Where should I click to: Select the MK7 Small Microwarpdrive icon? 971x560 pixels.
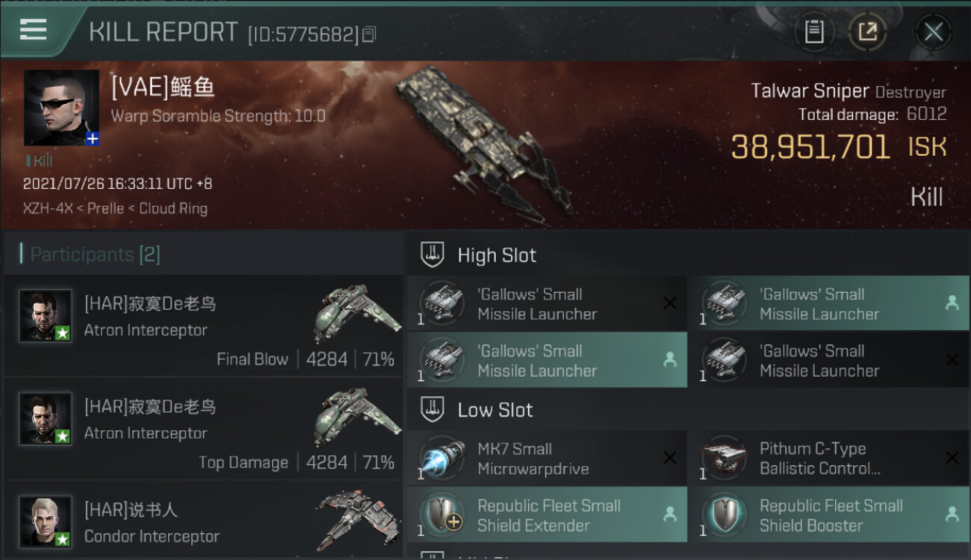pyautogui.click(x=441, y=458)
